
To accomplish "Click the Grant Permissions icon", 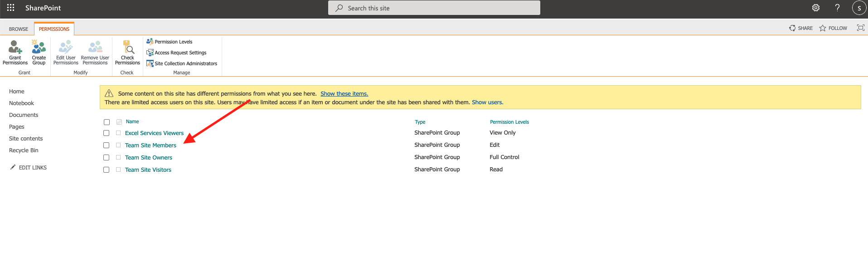I will tap(15, 47).
